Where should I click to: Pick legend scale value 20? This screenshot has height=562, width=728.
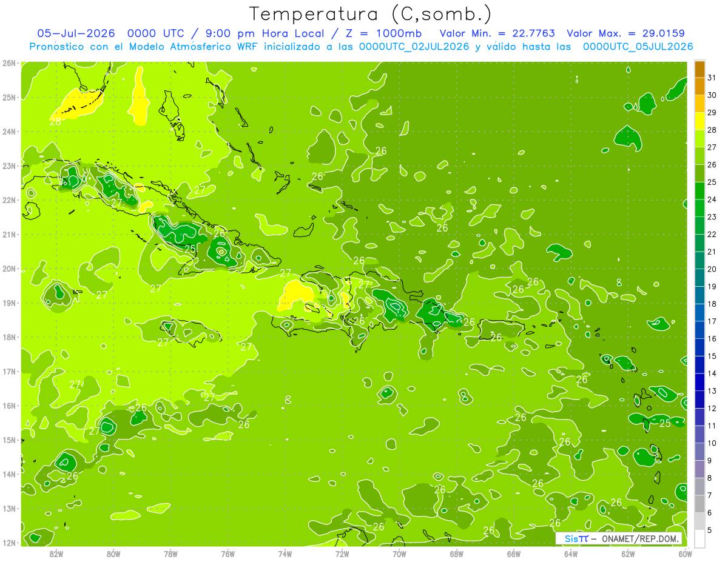(712, 269)
